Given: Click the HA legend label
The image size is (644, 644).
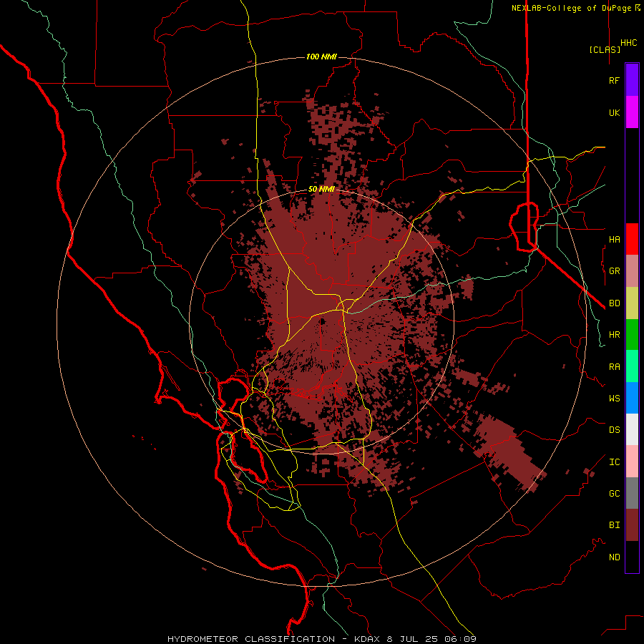Looking at the screenshot, I should pyautogui.click(x=614, y=239).
